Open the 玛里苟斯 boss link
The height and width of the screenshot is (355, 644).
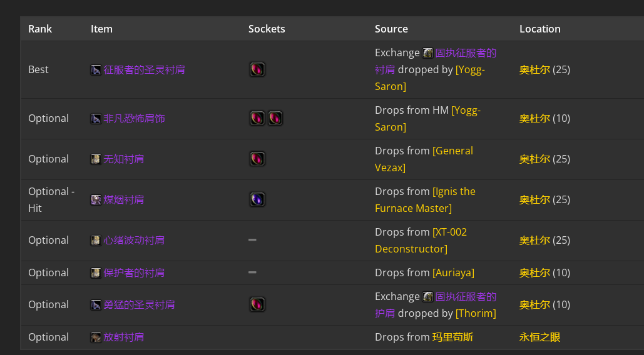pyautogui.click(x=452, y=337)
